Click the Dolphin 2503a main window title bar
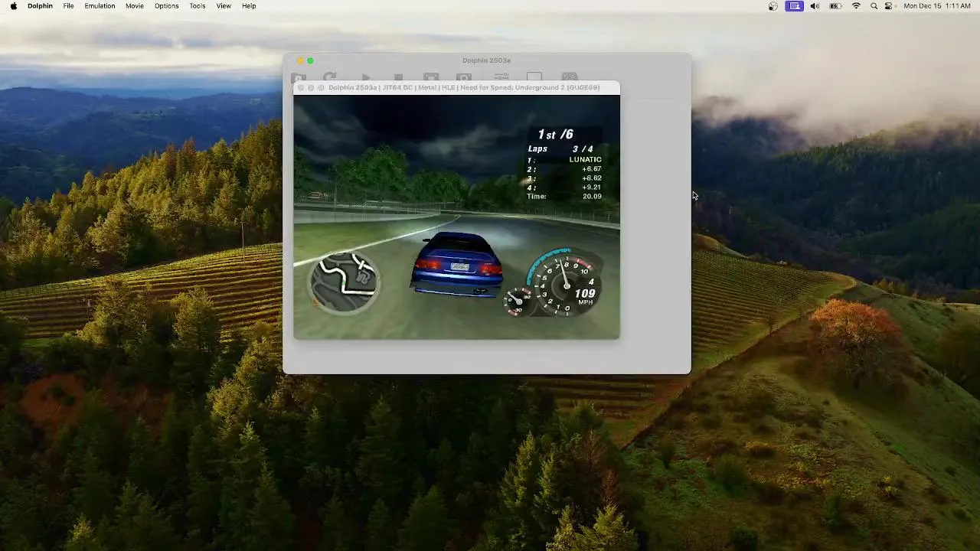 click(x=486, y=60)
